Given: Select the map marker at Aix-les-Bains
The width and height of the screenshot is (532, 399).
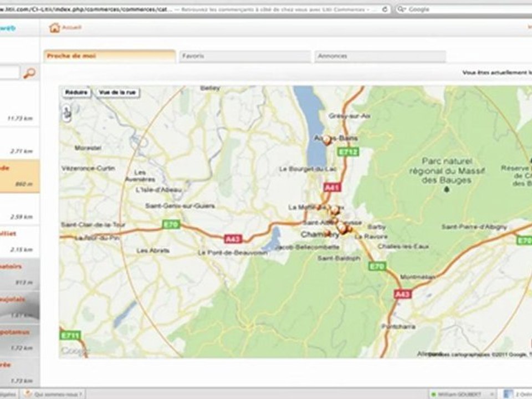Looking at the screenshot, I should [327, 140].
